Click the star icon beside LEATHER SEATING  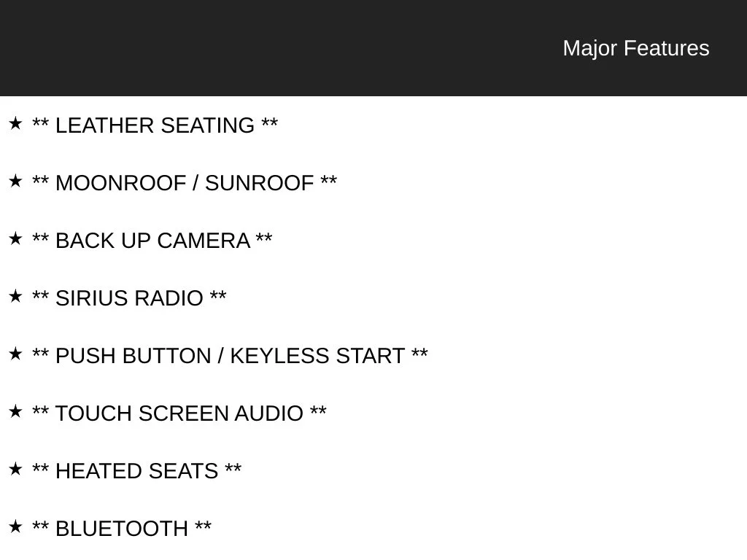(15, 123)
